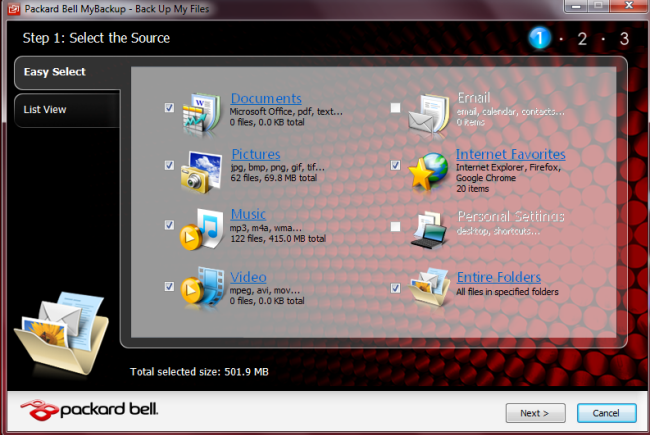
Task: Click the step 1 indicator circle
Action: (540, 38)
